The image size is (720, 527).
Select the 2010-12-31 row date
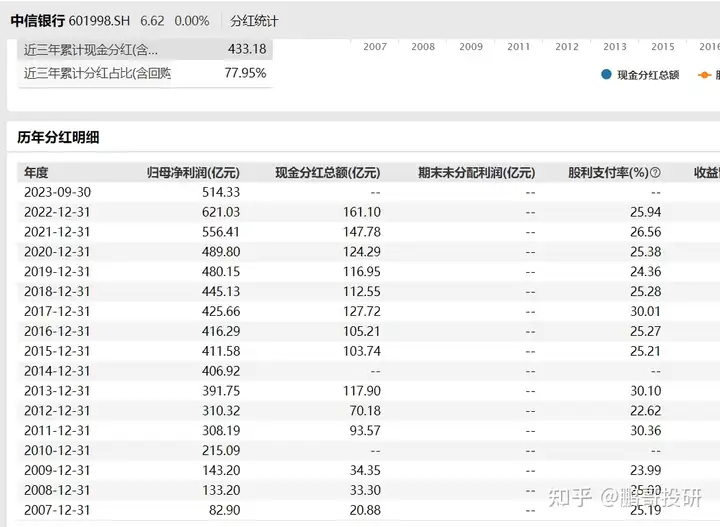coord(57,450)
